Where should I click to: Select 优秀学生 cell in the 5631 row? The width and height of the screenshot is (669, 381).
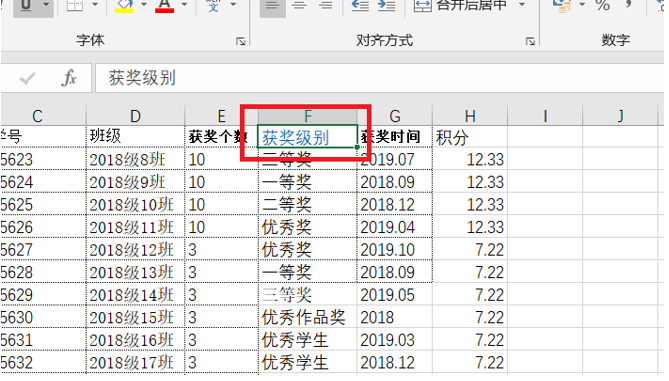[x=308, y=340]
